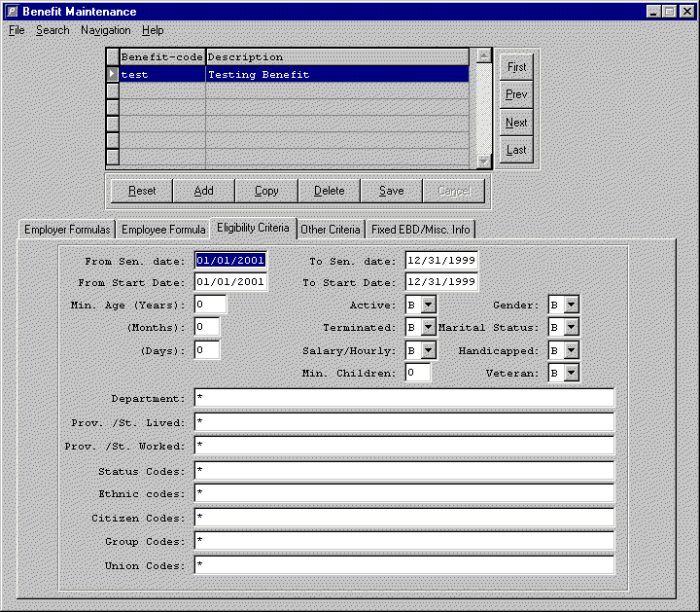Click the Department input field

pyautogui.click(x=403, y=398)
